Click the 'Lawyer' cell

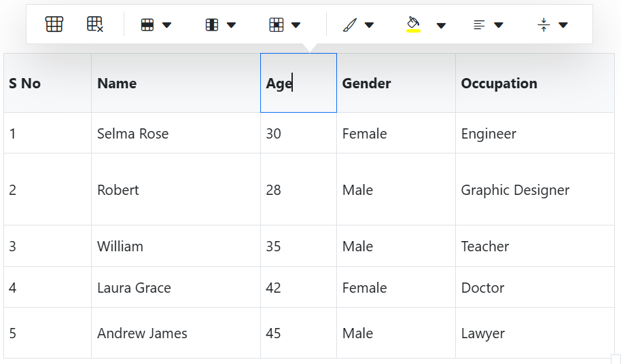pos(535,333)
